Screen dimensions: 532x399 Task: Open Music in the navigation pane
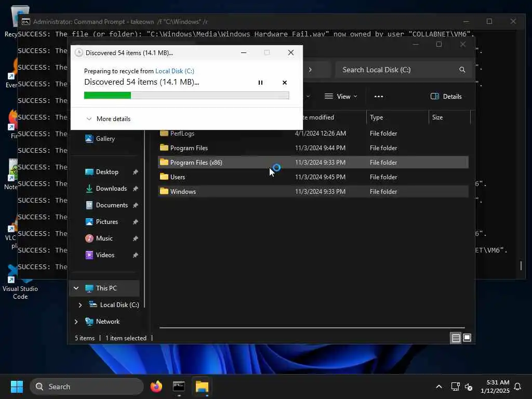coord(104,238)
